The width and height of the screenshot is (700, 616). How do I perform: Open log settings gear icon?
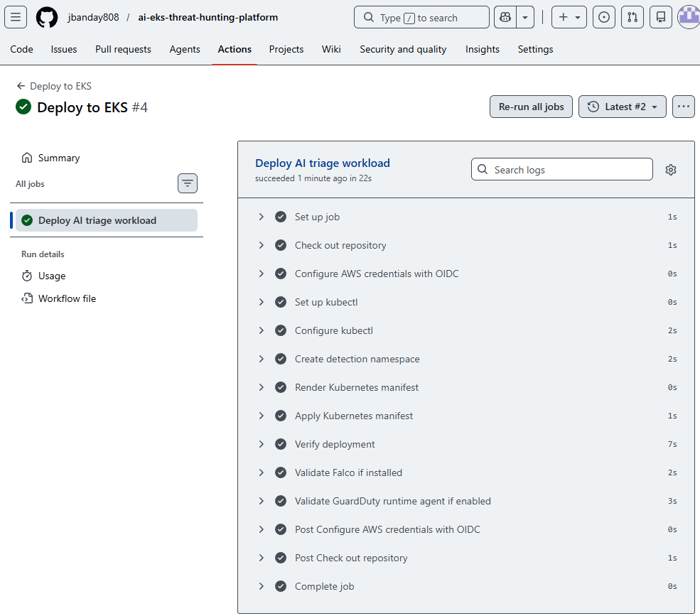point(671,170)
